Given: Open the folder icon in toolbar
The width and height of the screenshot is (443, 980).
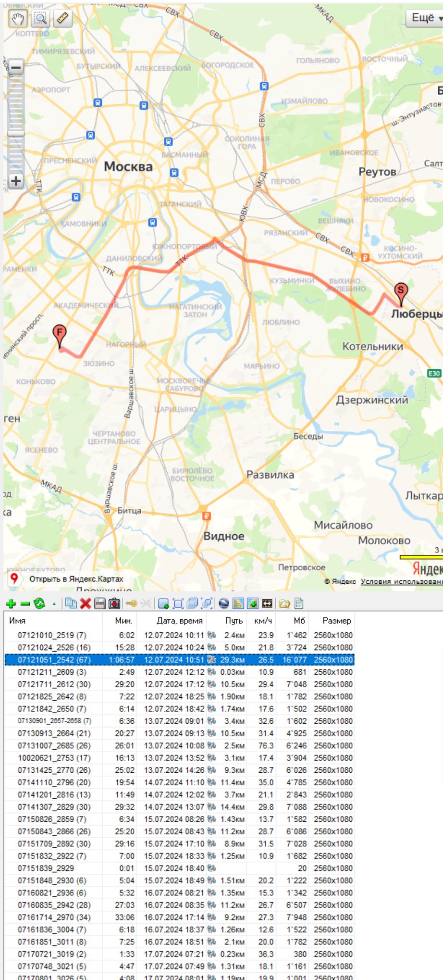Looking at the screenshot, I should point(285,604).
